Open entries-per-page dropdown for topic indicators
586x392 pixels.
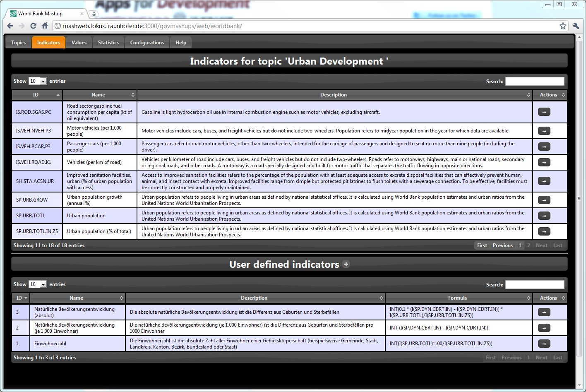[38, 81]
